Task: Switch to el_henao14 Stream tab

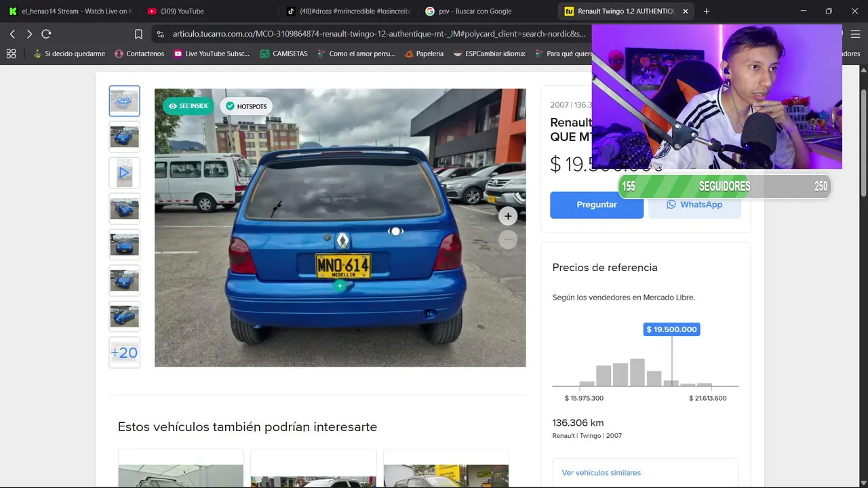Action: click(70, 11)
